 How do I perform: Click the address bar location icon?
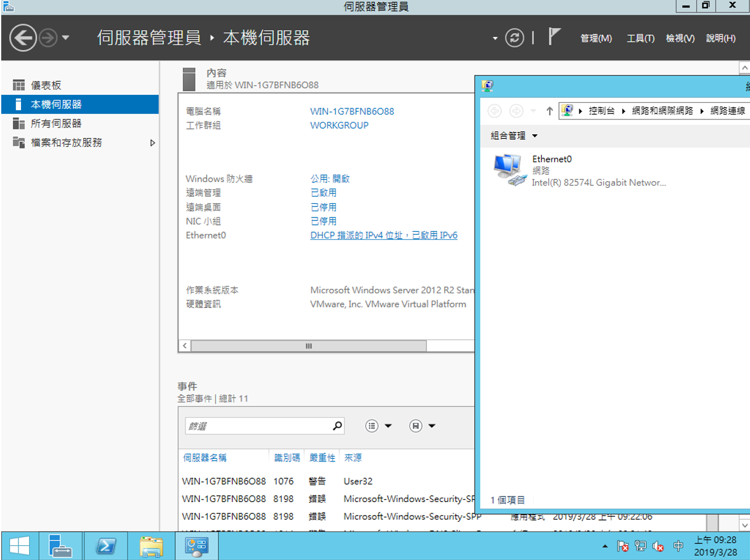568,110
